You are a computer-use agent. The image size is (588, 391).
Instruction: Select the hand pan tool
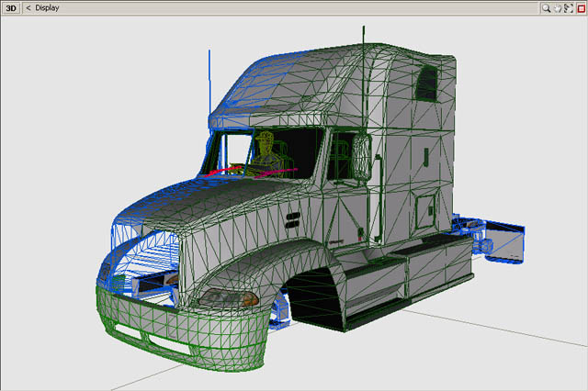(x=558, y=8)
